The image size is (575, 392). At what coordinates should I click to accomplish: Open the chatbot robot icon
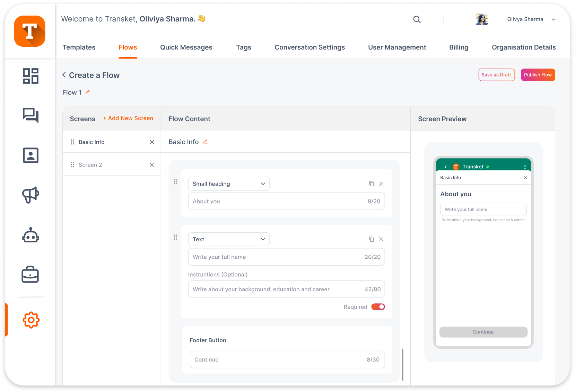pyautogui.click(x=31, y=235)
